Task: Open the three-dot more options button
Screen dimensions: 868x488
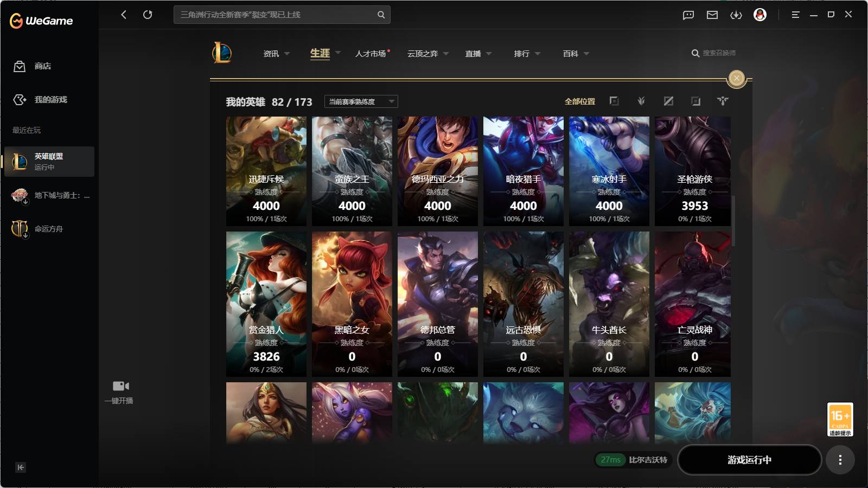Action: point(840,460)
